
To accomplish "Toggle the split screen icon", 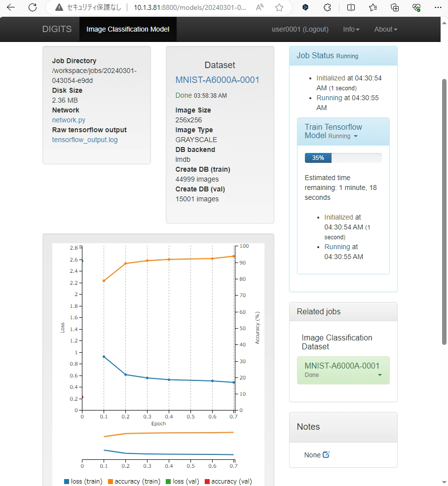I will click(351, 7).
